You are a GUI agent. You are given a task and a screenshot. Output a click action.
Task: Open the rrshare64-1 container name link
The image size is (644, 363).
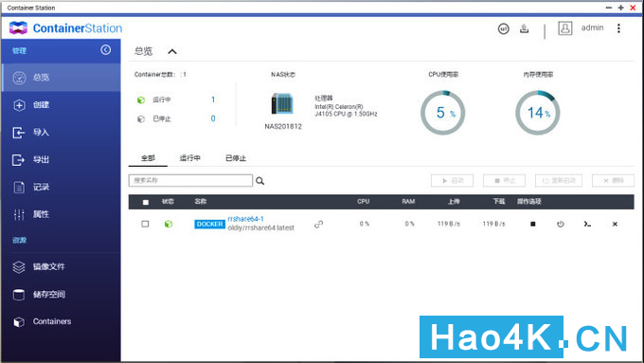tap(245, 219)
